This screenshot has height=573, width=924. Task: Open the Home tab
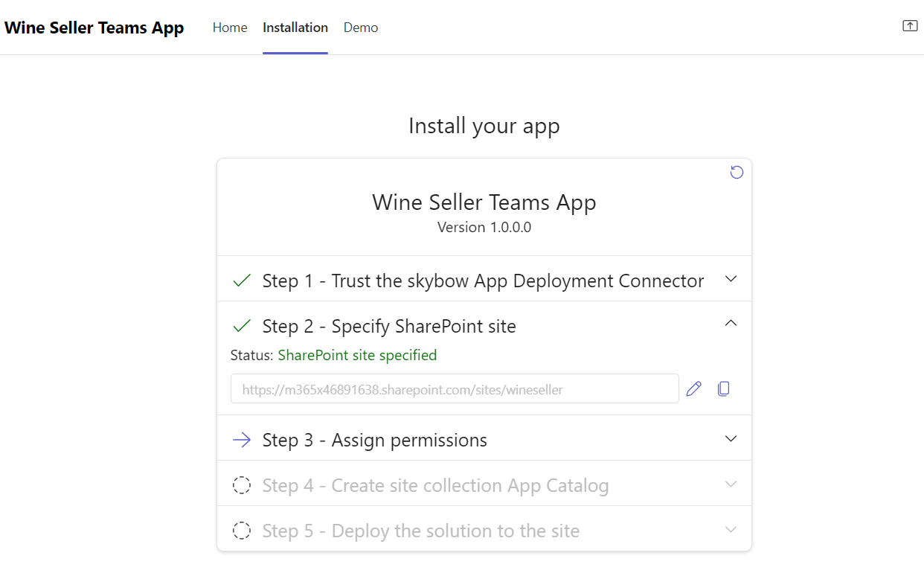[230, 28]
